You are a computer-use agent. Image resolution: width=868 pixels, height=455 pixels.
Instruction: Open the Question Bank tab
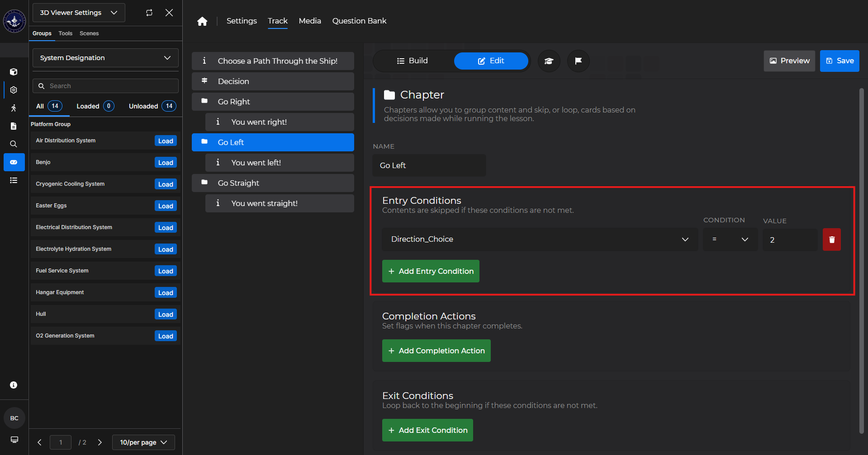359,21
